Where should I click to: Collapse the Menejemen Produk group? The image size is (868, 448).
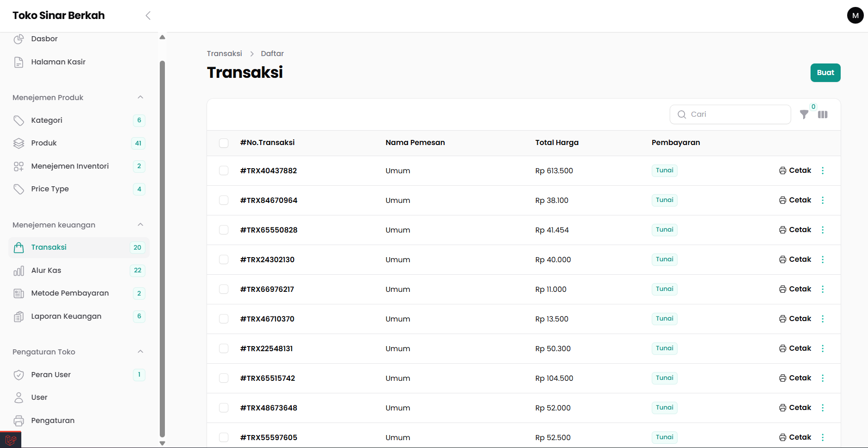coord(140,97)
